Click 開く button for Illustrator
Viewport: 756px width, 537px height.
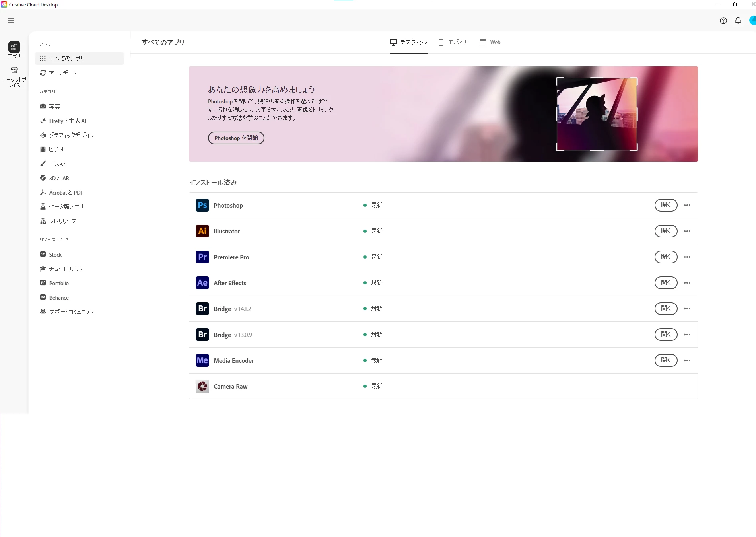coord(666,231)
